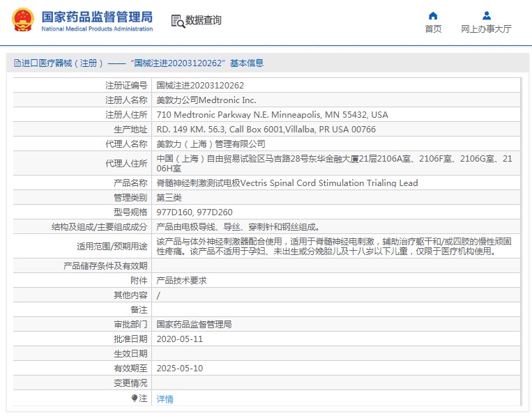Select management class 第三类
Viewport: 532px width, 418px height.
click(x=169, y=197)
